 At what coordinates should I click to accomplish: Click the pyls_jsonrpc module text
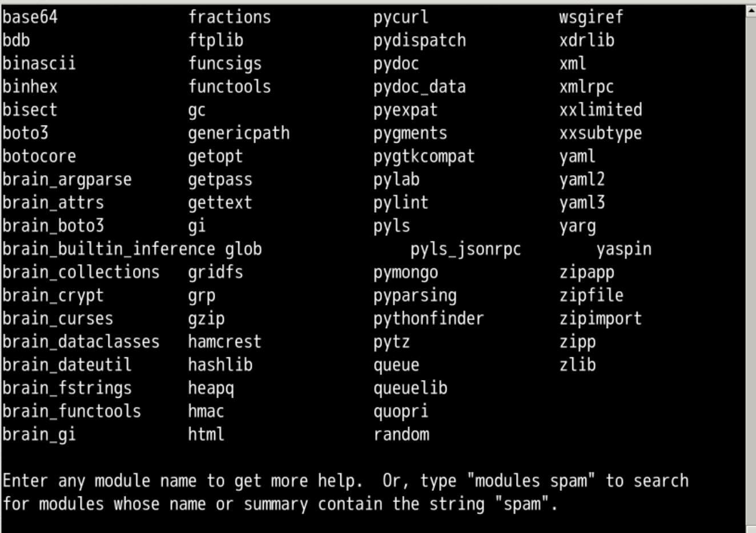[x=465, y=249]
